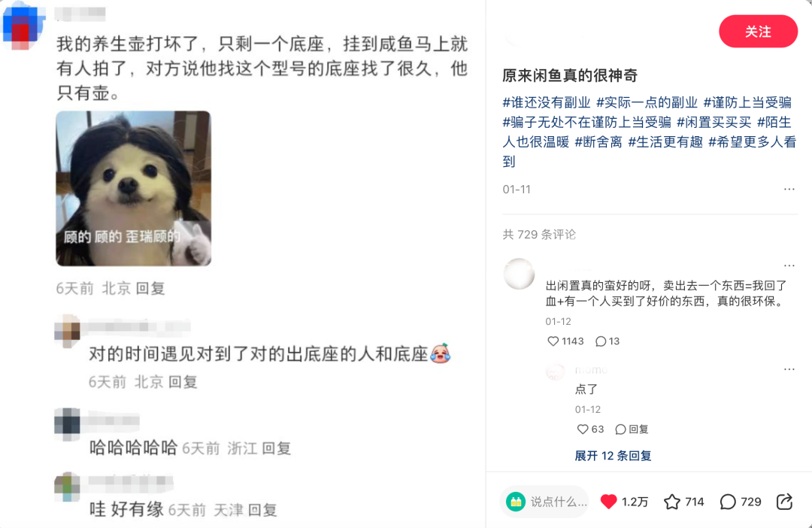812x528 pixels.
Task: Click the round avatar of the first commenter
Action: pos(519,274)
